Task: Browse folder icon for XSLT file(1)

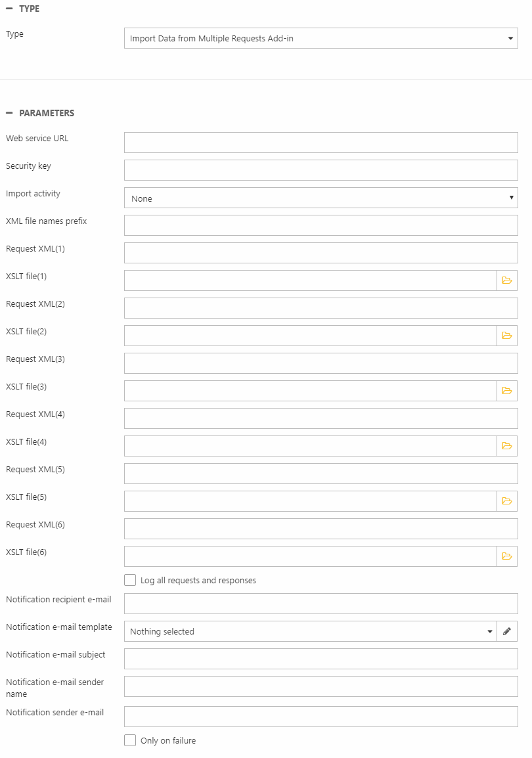Action: pyautogui.click(x=506, y=280)
